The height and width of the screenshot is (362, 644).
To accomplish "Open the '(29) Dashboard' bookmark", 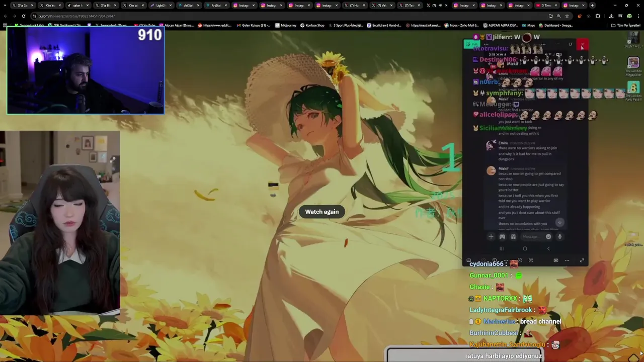I will pos(65,25).
